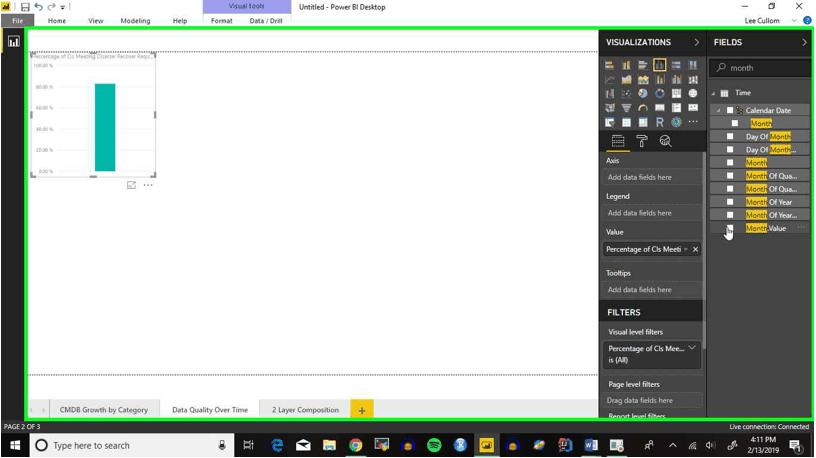Open the Lee Cullom account dropdown
This screenshot has height=458, width=816.
point(794,21)
